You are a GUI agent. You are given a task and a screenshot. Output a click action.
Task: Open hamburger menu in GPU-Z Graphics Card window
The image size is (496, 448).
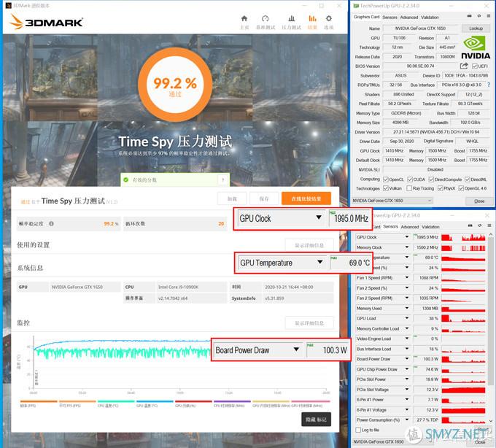(489, 16)
